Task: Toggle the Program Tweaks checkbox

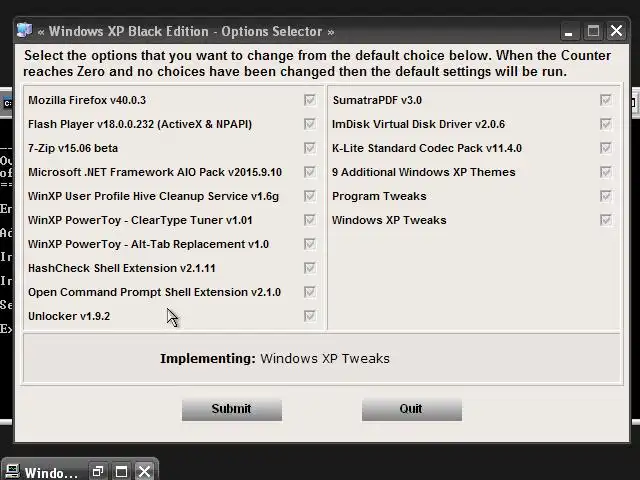Action: (606, 196)
